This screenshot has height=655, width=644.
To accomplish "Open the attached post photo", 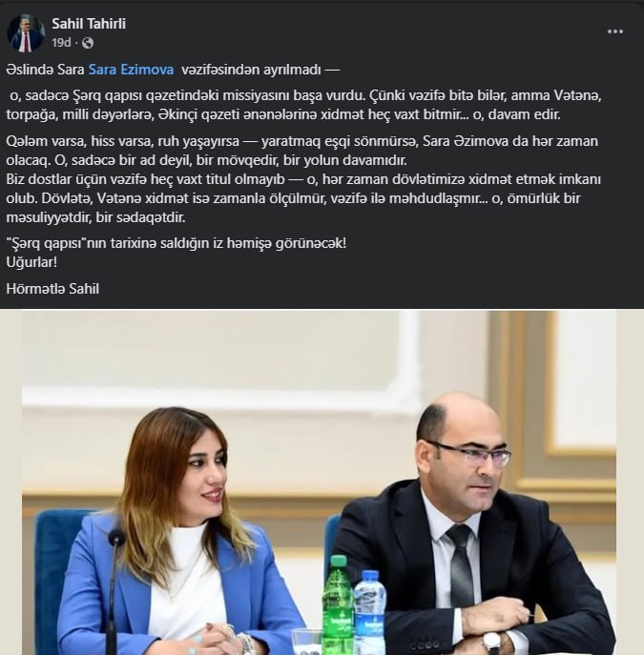I will (x=322, y=482).
